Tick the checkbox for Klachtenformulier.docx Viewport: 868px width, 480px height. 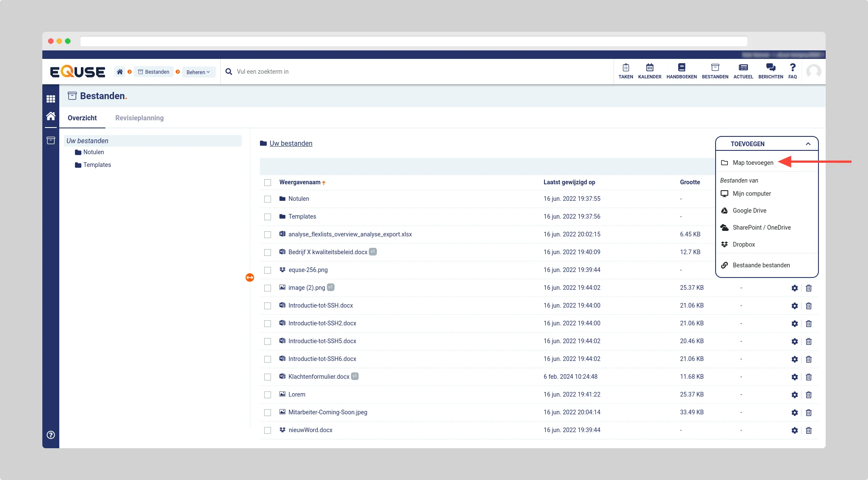268,377
